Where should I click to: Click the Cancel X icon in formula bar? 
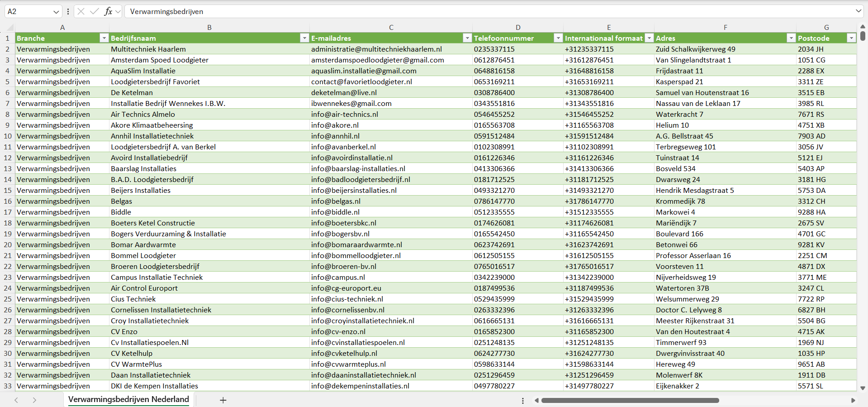coord(81,11)
